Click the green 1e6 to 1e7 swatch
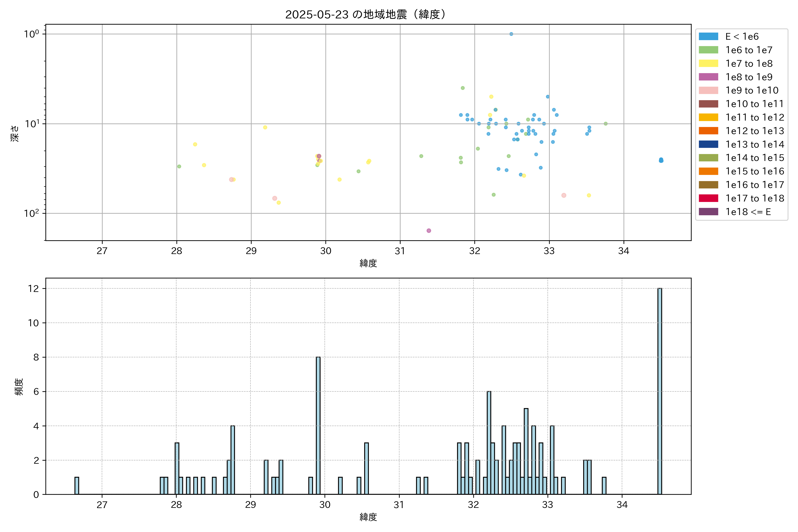 pos(708,50)
